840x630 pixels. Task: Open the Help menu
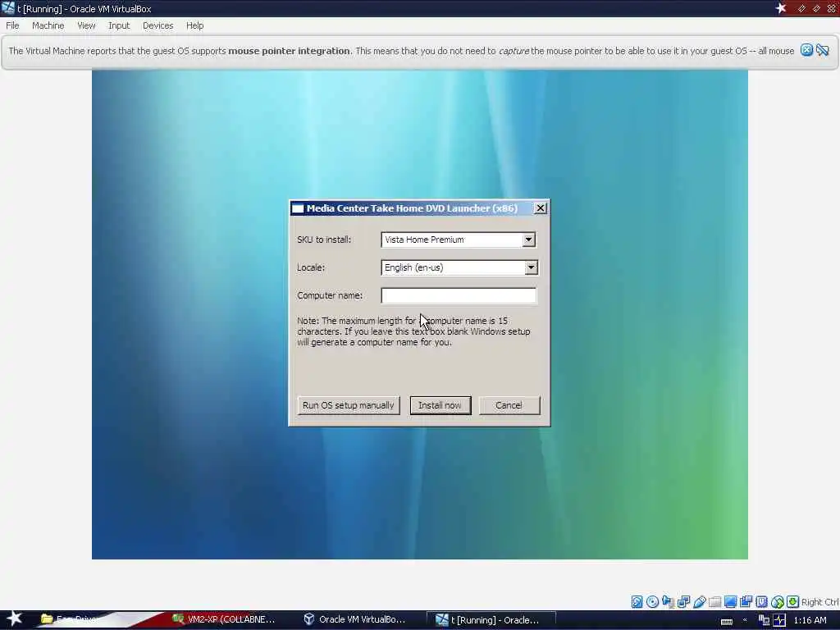(195, 25)
